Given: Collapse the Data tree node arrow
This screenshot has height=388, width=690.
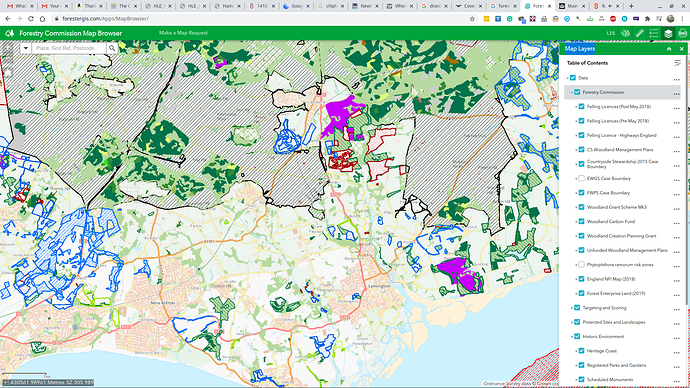Looking at the screenshot, I should pos(568,78).
